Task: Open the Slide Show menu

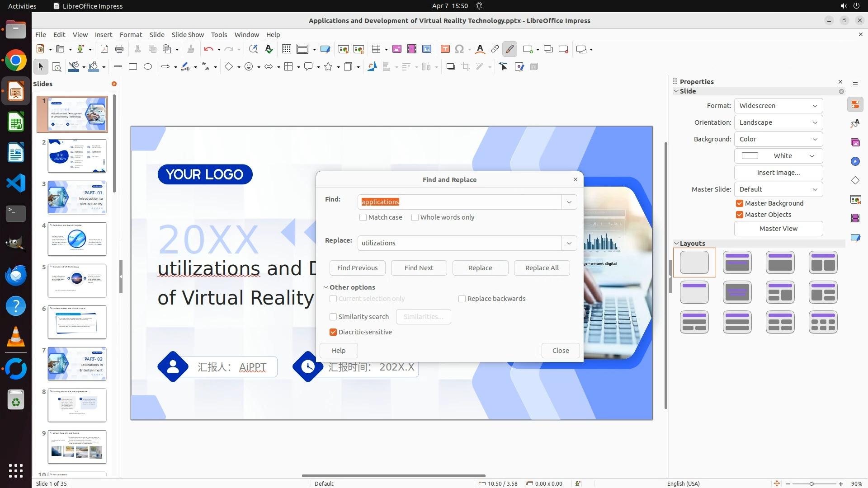Action: click(188, 35)
